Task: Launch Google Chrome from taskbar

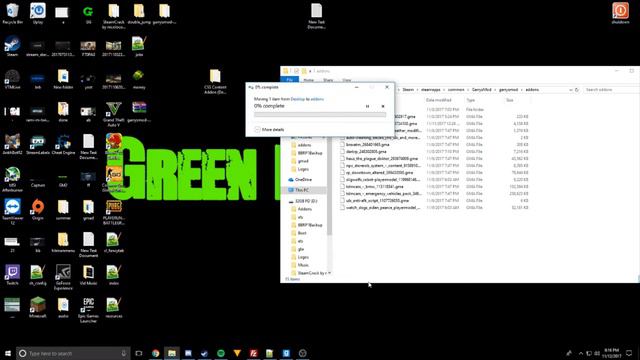Action: coord(156,353)
